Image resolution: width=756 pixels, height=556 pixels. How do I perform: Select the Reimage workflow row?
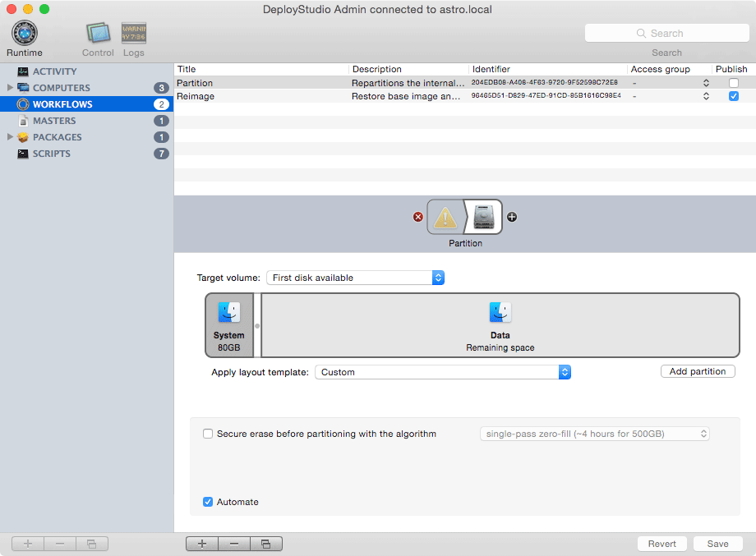click(x=464, y=96)
